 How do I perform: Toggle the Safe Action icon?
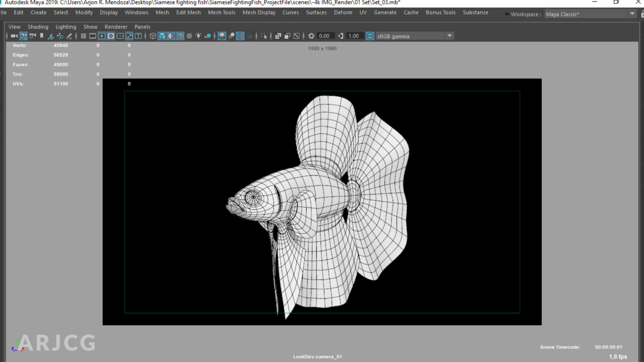click(x=129, y=36)
